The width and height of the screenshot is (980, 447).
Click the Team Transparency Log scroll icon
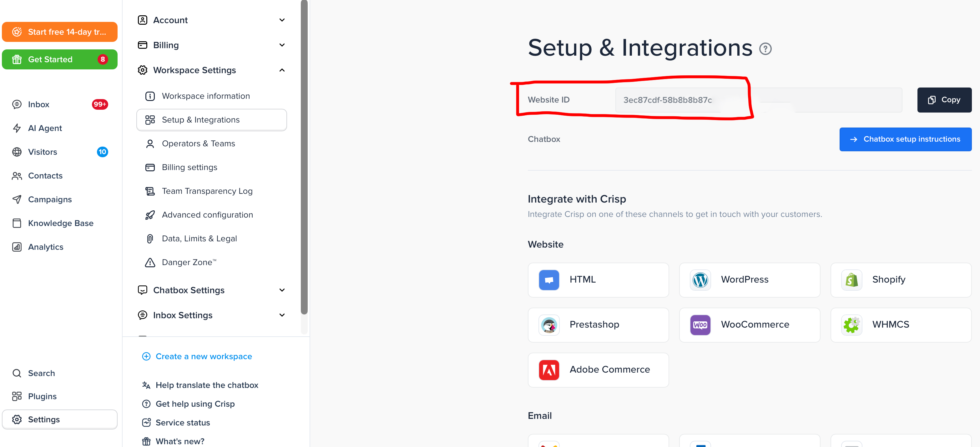pos(150,191)
